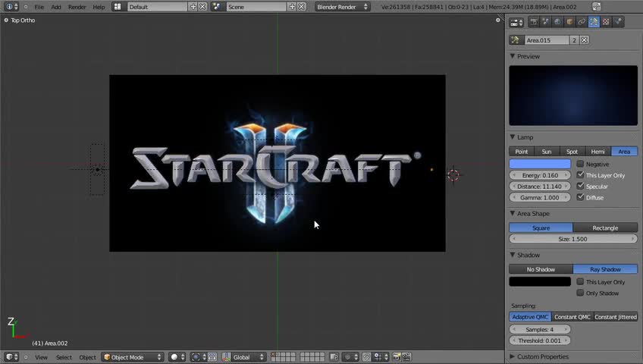Click the scene browse icon
Screen dimensions: 643x364
click(217, 7)
